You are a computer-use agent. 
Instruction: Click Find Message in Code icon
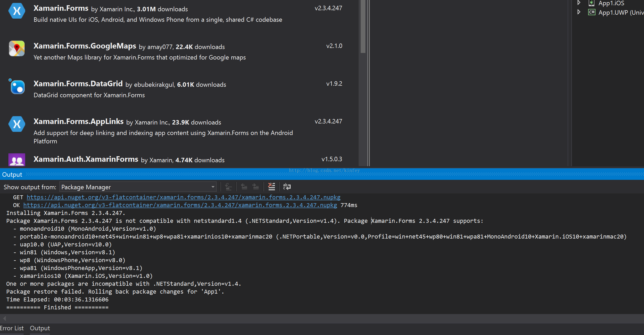click(x=228, y=187)
